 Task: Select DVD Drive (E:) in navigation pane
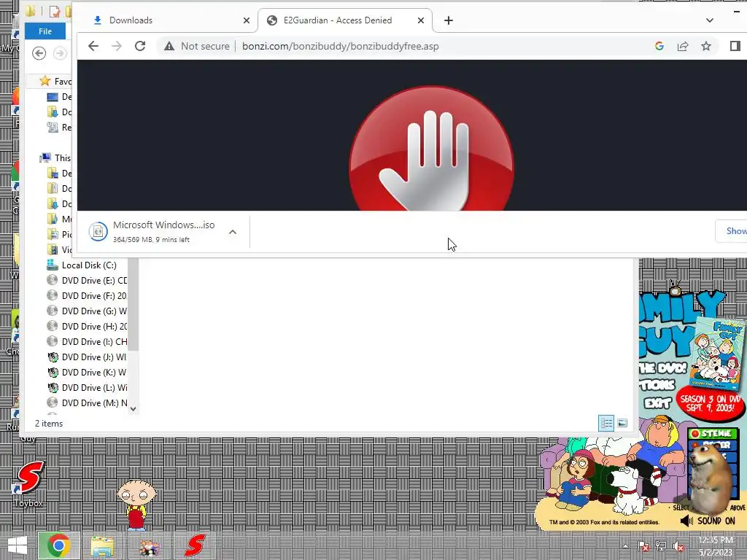pos(87,281)
